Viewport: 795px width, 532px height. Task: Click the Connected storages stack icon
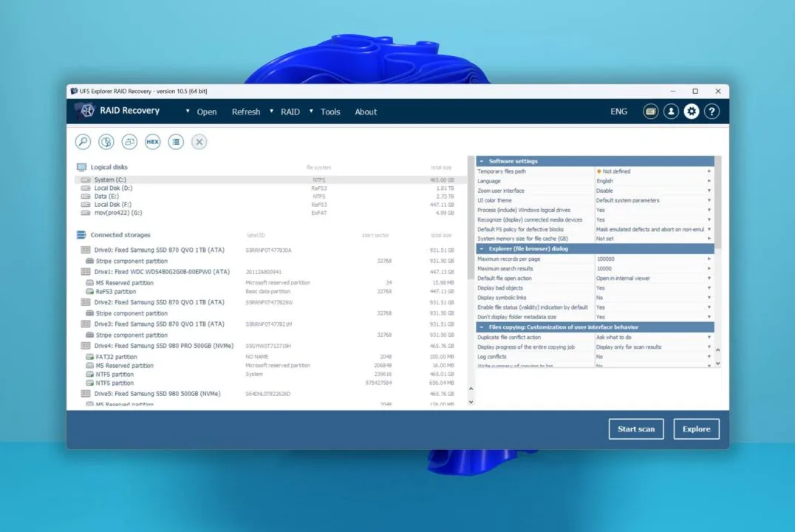[x=81, y=235]
